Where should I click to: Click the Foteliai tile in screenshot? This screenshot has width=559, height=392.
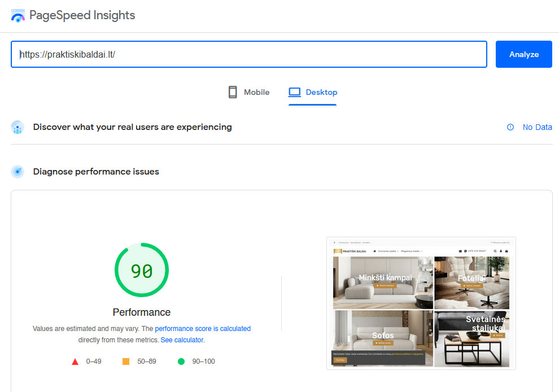pyautogui.click(x=471, y=282)
